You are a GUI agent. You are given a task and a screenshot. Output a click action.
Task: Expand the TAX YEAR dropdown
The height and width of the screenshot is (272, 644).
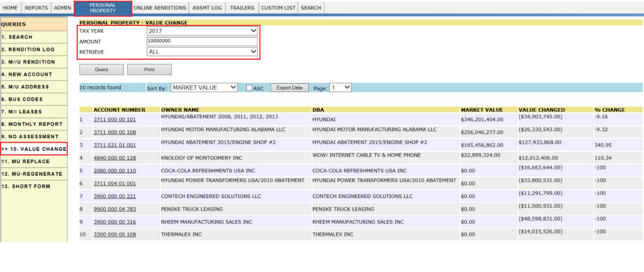[x=202, y=31]
